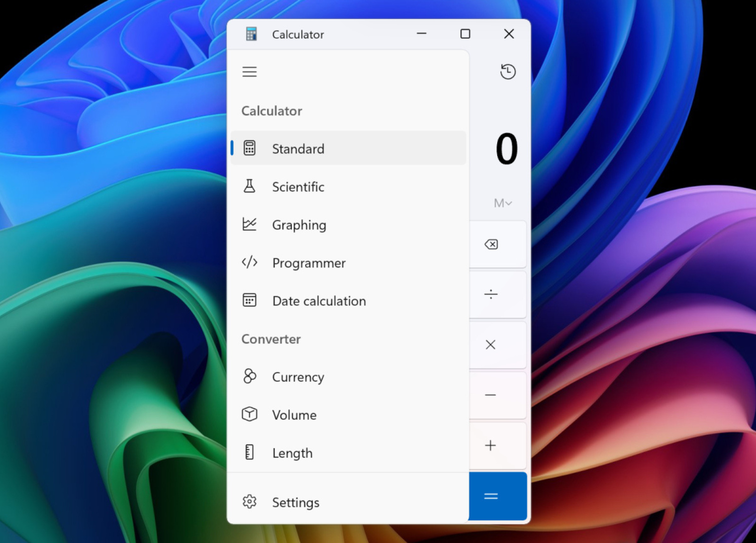Collapse the navigation menu with the hamburger icon
Screen dimensions: 756x543
249,72
